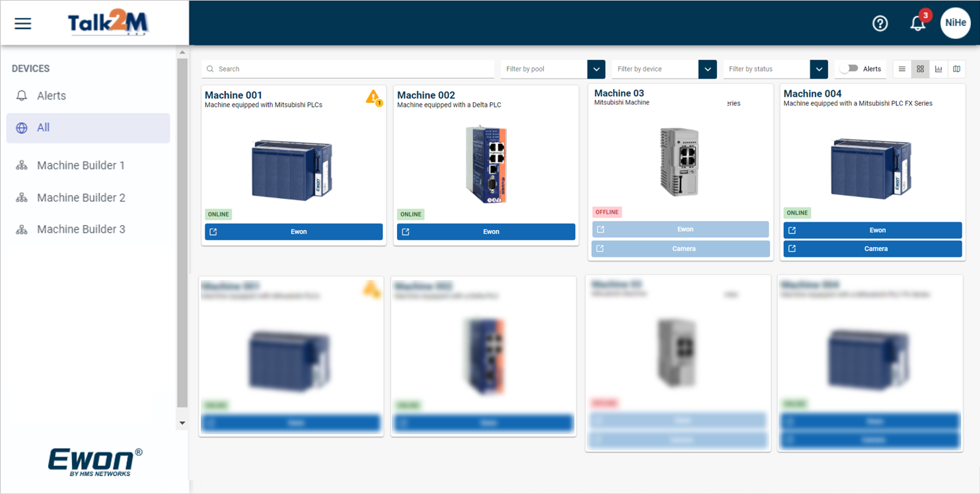Viewport: 980px width, 494px height.
Task: Switch to grid card view
Action: (x=920, y=69)
